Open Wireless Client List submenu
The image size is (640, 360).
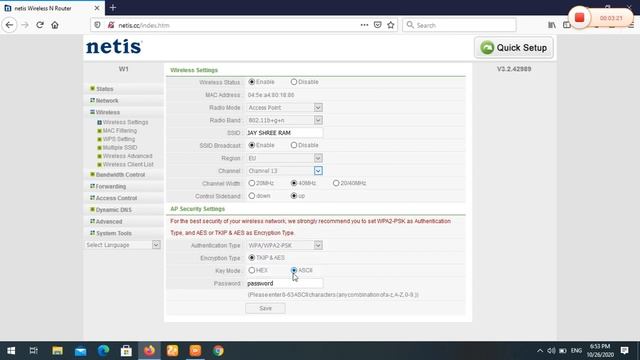tap(128, 164)
